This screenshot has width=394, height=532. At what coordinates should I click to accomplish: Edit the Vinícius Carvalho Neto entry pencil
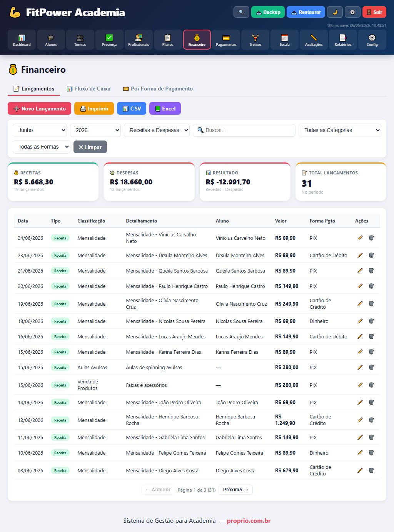pos(360,238)
